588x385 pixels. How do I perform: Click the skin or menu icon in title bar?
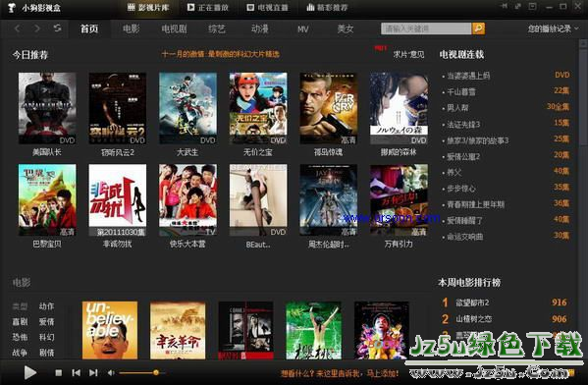[x=532, y=6]
